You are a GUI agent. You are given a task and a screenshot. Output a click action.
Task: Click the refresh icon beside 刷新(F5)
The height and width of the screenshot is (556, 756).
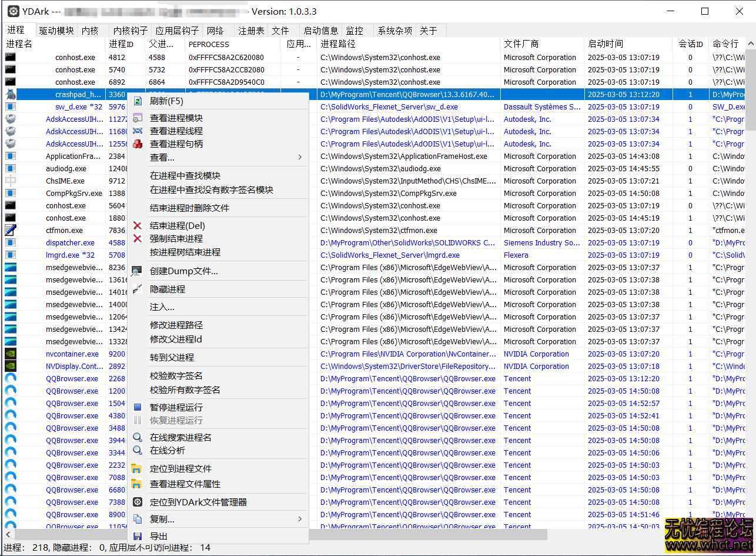tap(138, 101)
